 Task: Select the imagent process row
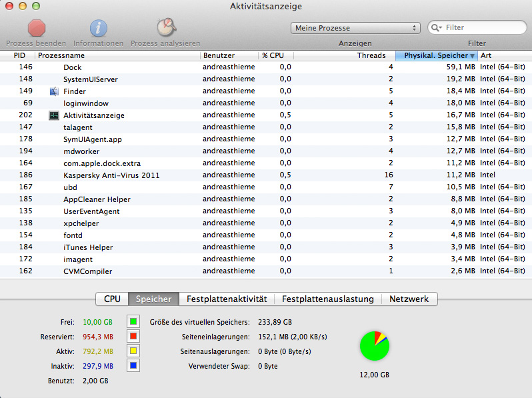click(x=266, y=259)
